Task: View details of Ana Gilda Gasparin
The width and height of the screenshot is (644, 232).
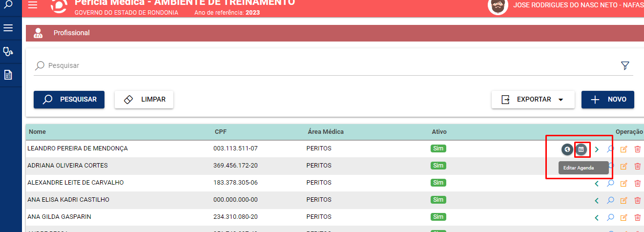Action: pos(610,217)
